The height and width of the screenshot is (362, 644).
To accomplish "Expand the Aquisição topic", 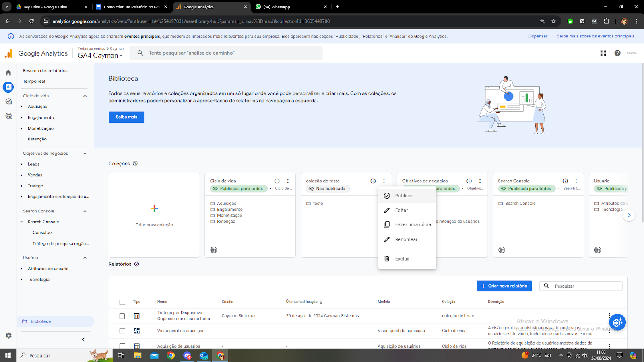I will coord(22,107).
